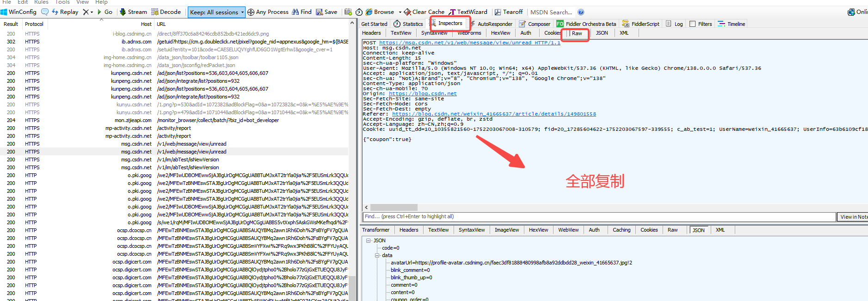Toggle Stream mode in toolbar
868x301 pixels.
point(133,12)
